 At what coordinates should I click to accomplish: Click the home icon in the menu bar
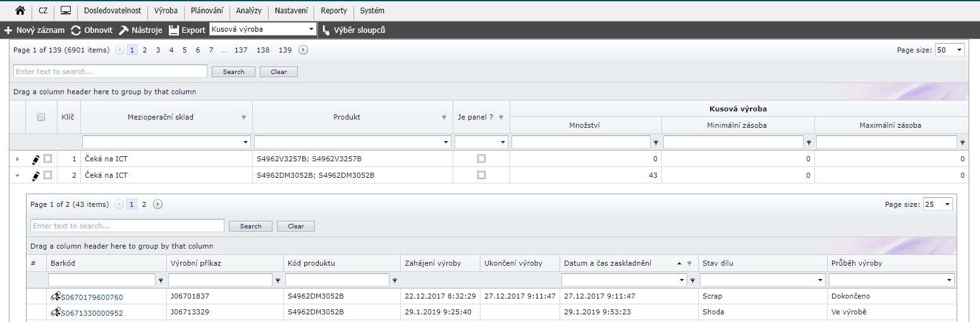click(x=20, y=11)
